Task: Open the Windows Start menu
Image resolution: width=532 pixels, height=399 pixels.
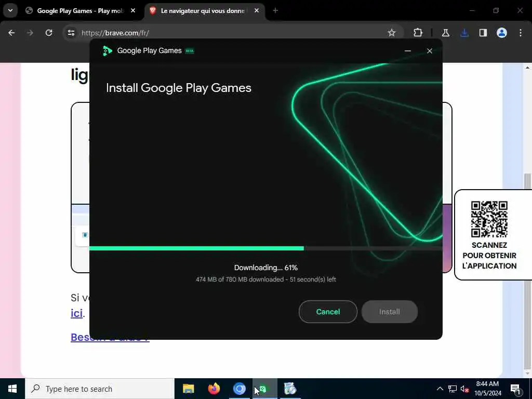Action: 12,389
